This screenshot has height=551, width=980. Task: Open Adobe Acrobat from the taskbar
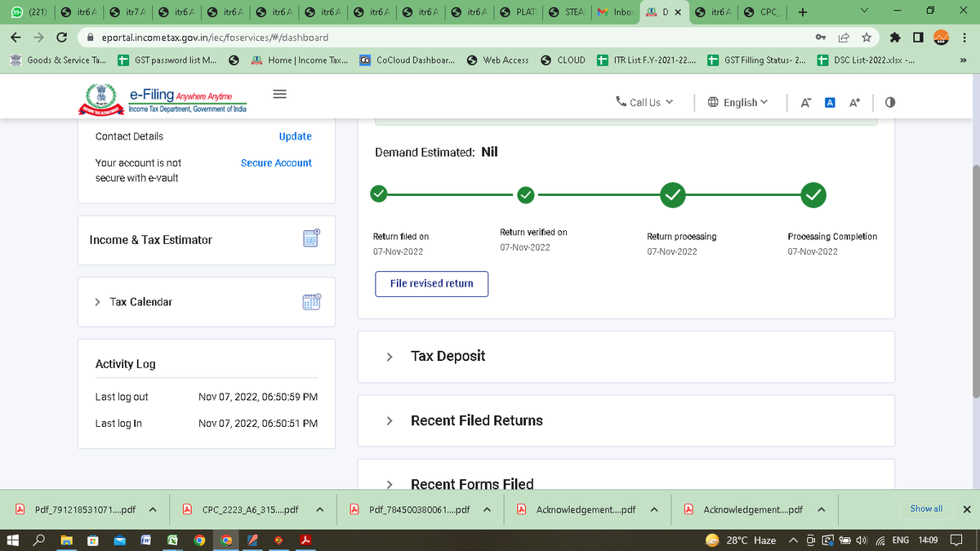305,540
